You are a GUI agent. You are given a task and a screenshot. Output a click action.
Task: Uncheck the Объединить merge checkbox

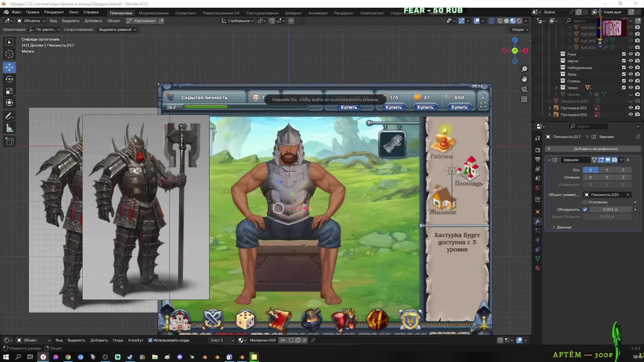585,209
